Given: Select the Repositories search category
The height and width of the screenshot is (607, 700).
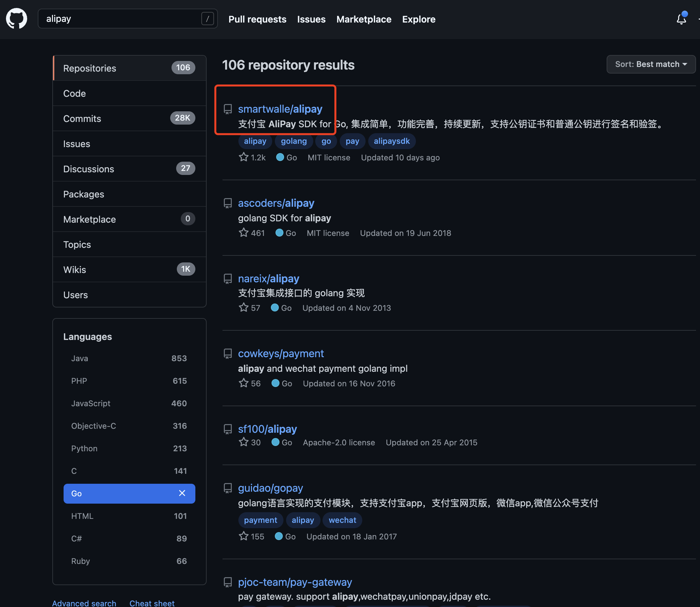Looking at the screenshot, I should [x=130, y=68].
